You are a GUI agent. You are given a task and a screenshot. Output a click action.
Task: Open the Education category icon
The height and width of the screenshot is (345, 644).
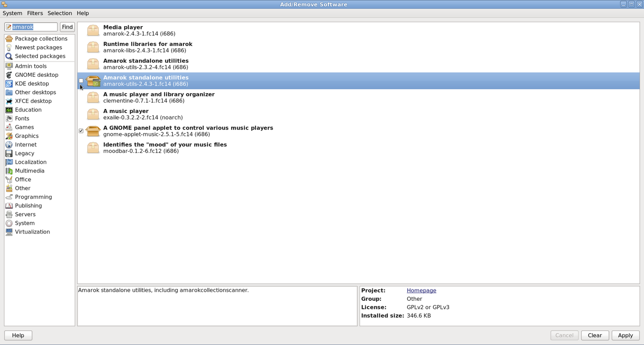(9, 110)
